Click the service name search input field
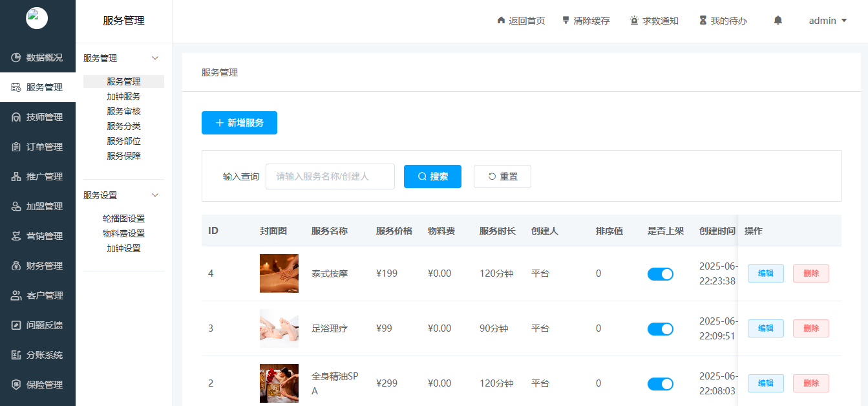 [330, 176]
